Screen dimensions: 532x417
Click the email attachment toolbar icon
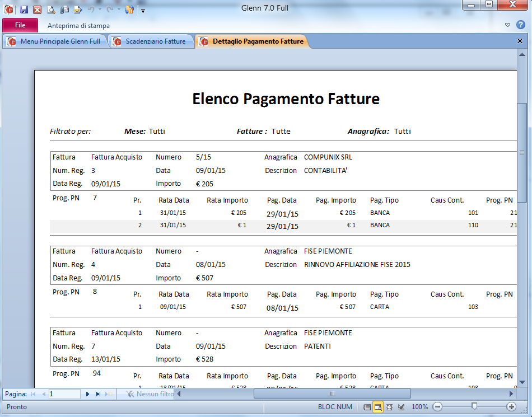(x=64, y=10)
